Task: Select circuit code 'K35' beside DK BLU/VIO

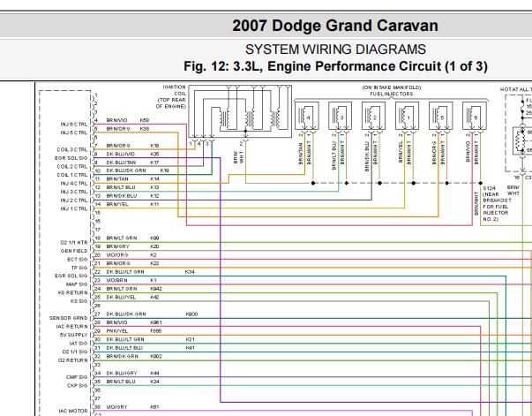Action: click(154, 155)
